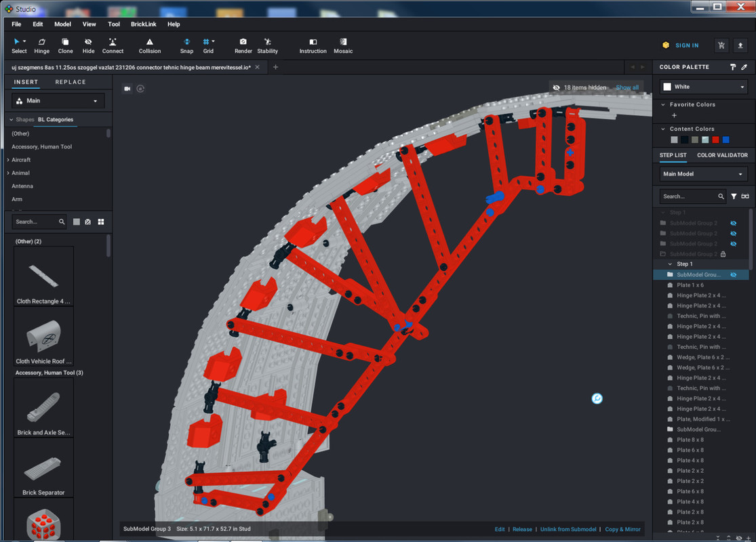This screenshot has width=756, height=542.
Task: Activate the Select tool
Action: point(19,45)
